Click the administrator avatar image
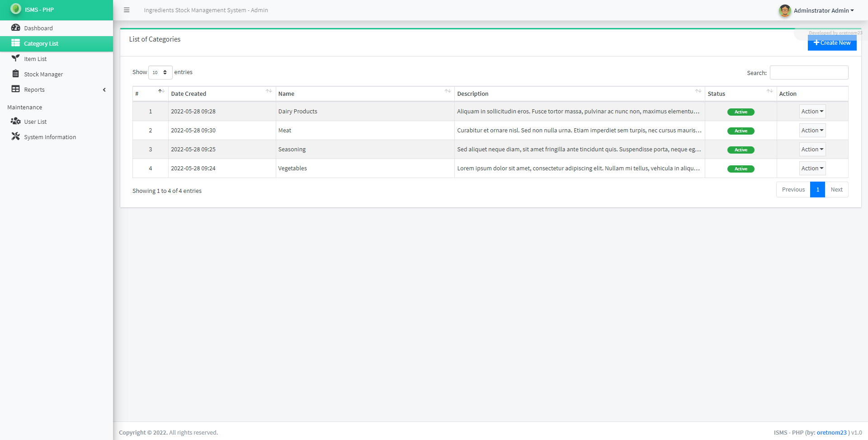This screenshot has width=868, height=440. [x=785, y=10]
